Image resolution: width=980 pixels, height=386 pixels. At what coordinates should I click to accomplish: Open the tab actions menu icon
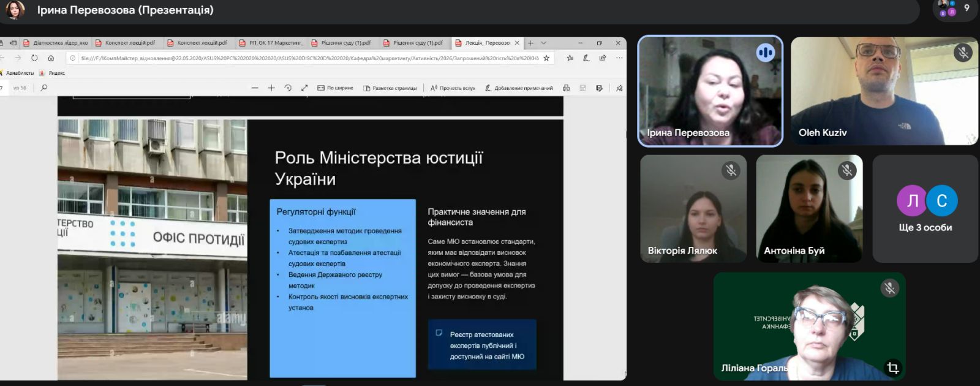[13, 43]
